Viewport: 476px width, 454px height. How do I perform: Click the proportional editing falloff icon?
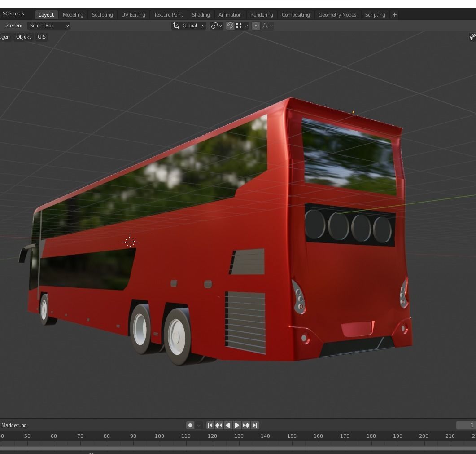pos(266,26)
